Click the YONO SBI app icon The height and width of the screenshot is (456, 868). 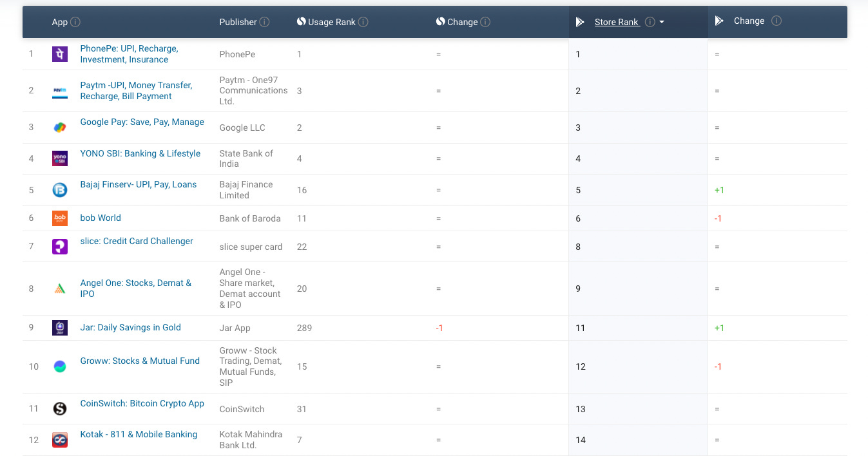(60, 158)
